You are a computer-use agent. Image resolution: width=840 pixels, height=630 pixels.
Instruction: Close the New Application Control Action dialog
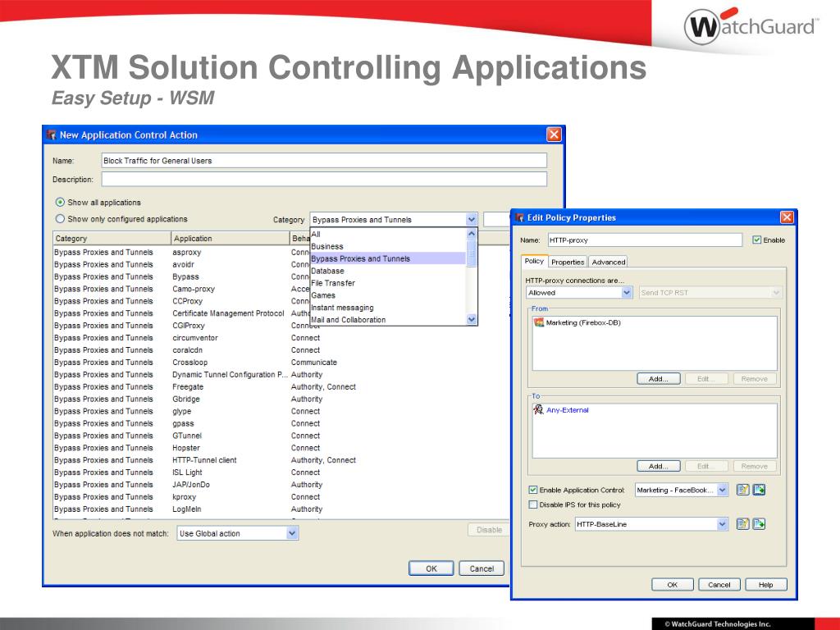tap(554, 135)
